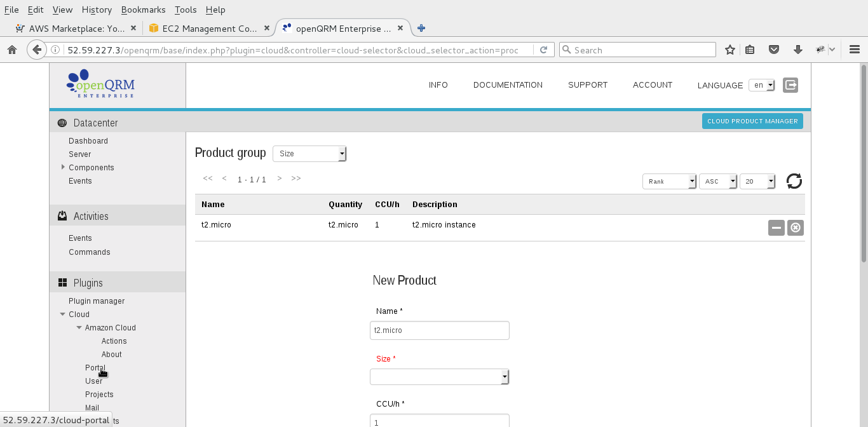The image size is (868, 427).
Task: Open the INFO link in header
Action: 438,85
